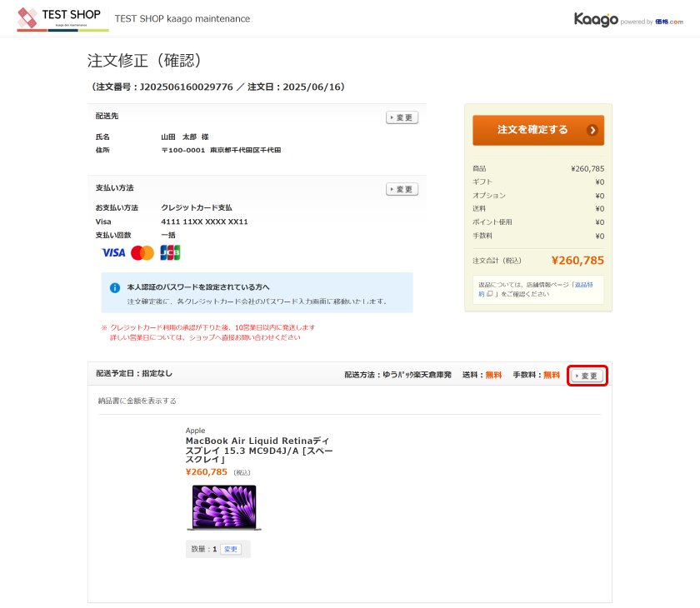Click the TEST SHOP kaago maintenance title
Image resolution: width=700 pixels, height=608 pixels.
click(x=182, y=18)
